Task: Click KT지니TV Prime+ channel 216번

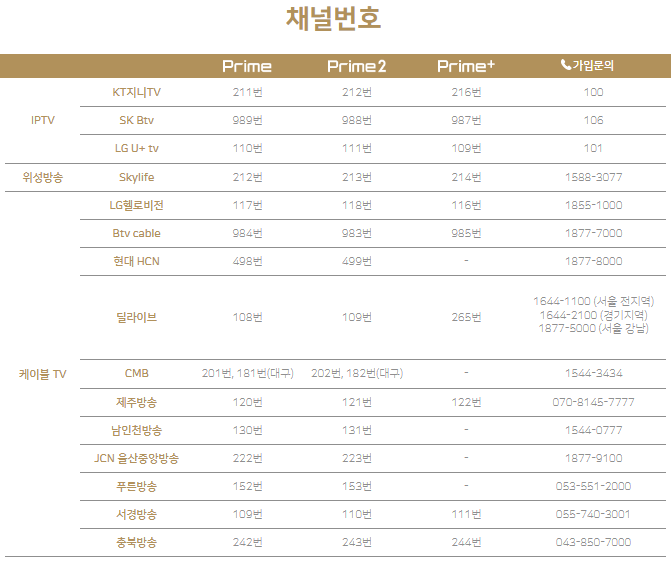Action: 466,92
